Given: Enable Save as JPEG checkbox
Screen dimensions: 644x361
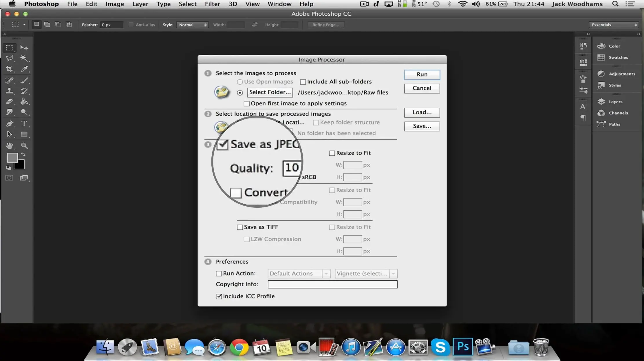Looking at the screenshot, I should coord(223,144).
